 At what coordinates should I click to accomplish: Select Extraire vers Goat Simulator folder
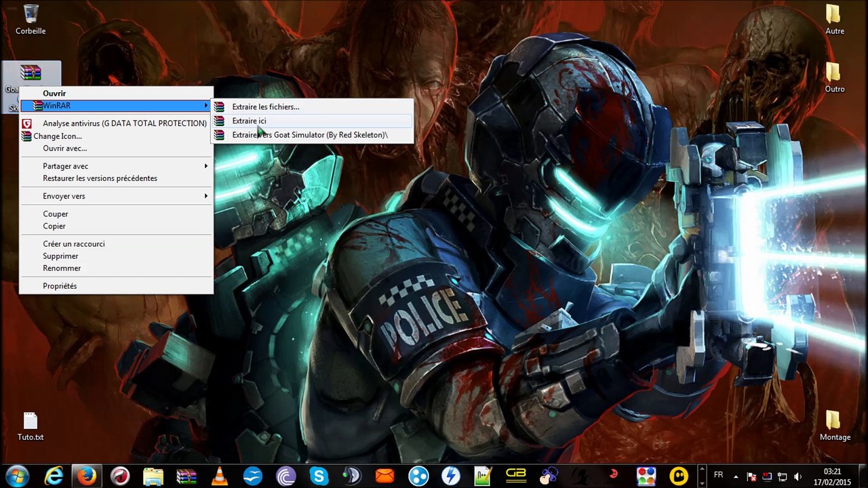click(313, 135)
